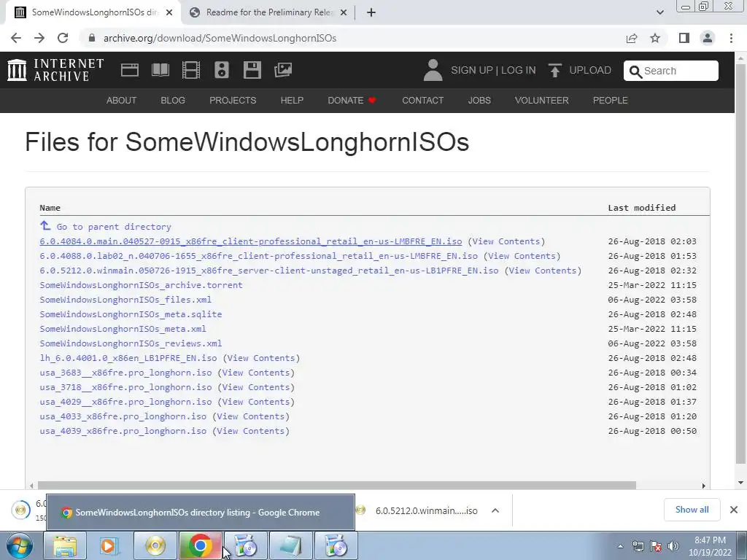Show hidden system tray icons
Image resolution: width=747 pixels, height=560 pixels.
[x=620, y=546]
